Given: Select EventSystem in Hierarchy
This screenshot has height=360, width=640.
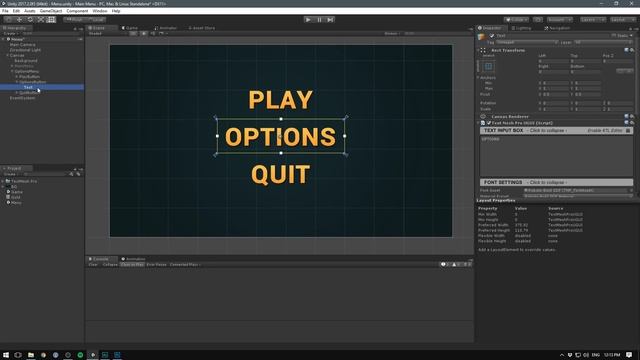Looking at the screenshot, I should pos(22,98).
